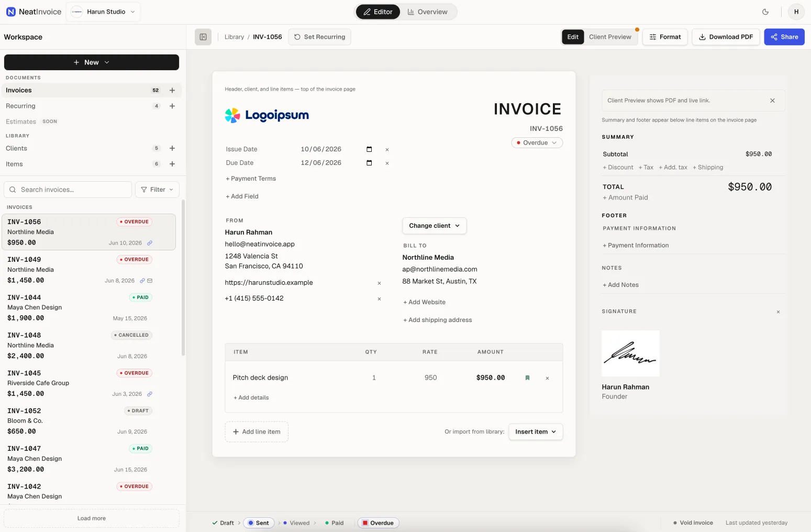Click Load more invoices
The height and width of the screenshot is (532, 811).
(92, 518)
